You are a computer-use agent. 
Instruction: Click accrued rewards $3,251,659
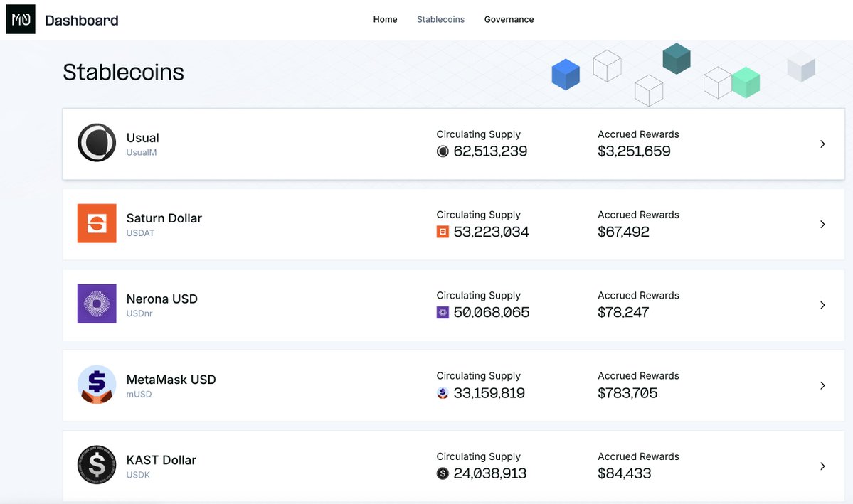click(x=634, y=151)
